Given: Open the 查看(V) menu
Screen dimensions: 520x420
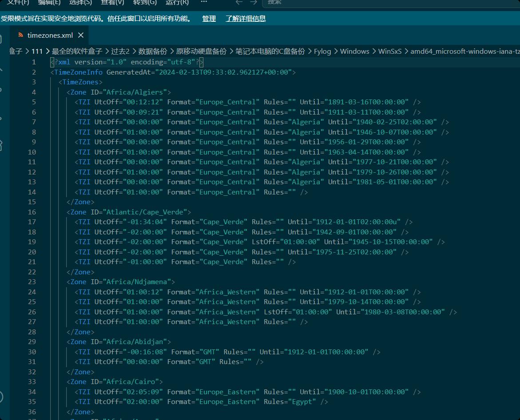Looking at the screenshot, I should click(x=112, y=2).
